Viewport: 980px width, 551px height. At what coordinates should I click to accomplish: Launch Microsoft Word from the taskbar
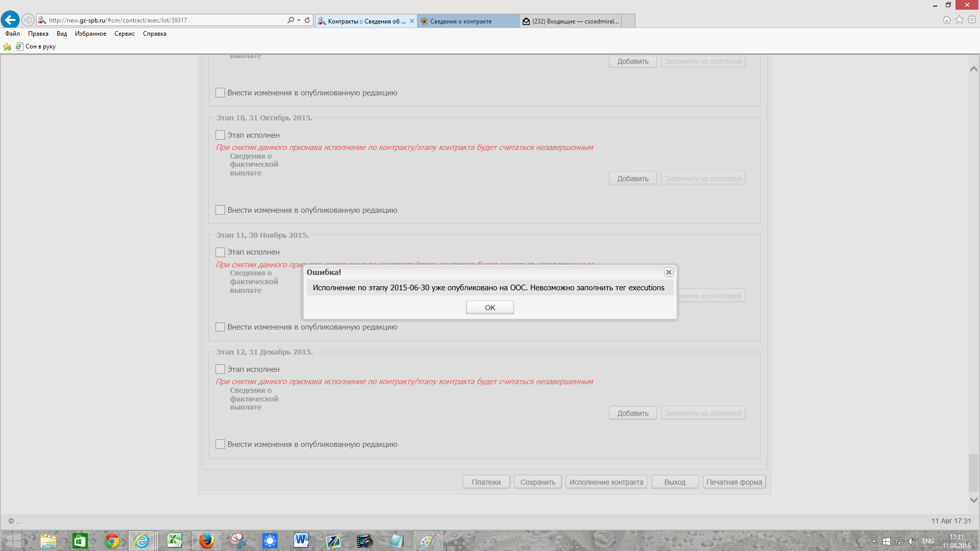click(x=301, y=541)
